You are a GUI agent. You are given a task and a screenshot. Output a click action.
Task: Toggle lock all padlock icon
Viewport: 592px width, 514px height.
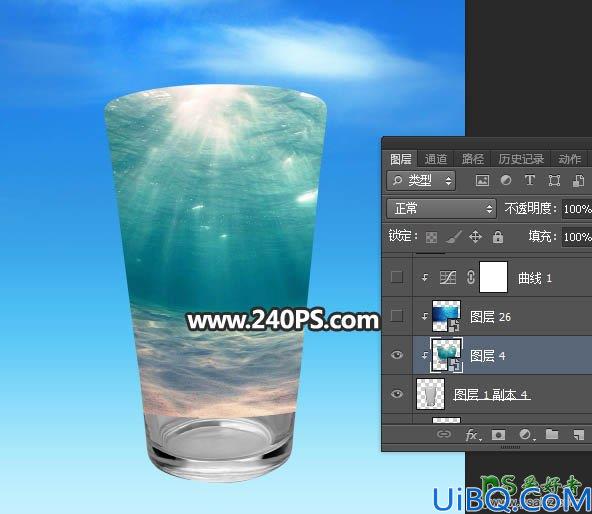498,237
